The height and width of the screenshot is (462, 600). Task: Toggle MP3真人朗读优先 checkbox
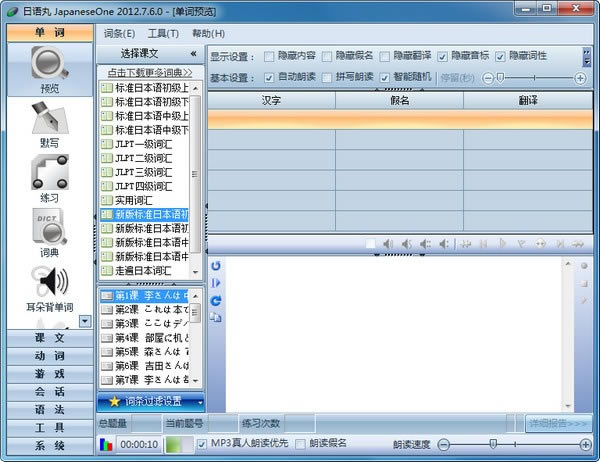coord(203,443)
